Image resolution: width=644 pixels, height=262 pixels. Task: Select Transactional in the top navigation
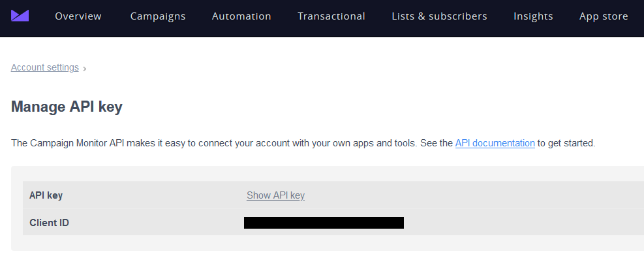[331, 16]
